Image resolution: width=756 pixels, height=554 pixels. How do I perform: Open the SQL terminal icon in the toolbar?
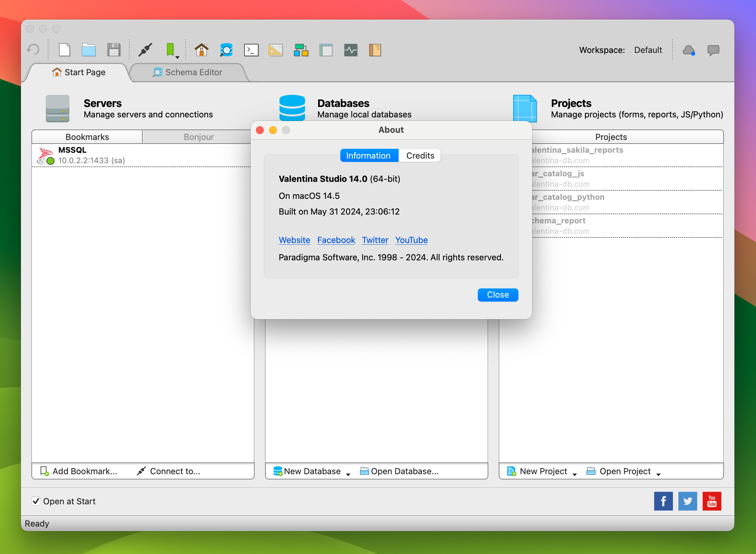(x=251, y=50)
